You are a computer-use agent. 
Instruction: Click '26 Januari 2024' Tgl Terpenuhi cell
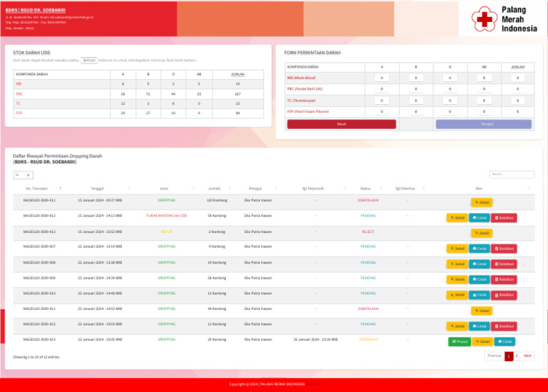[315, 339]
